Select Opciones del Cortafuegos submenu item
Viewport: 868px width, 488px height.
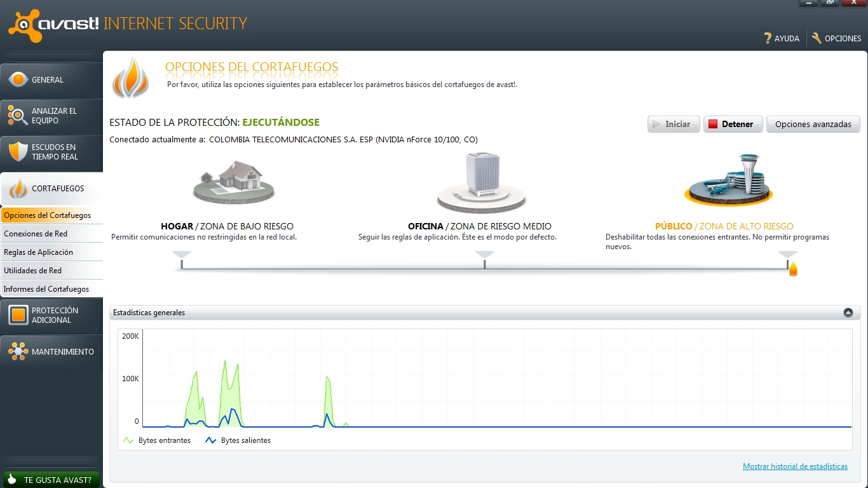click(51, 215)
